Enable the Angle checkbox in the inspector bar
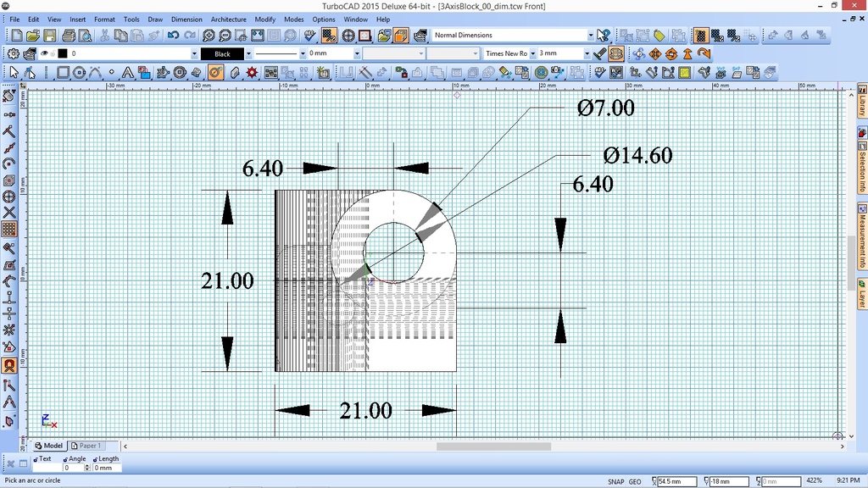The image size is (868, 488). tap(65, 459)
